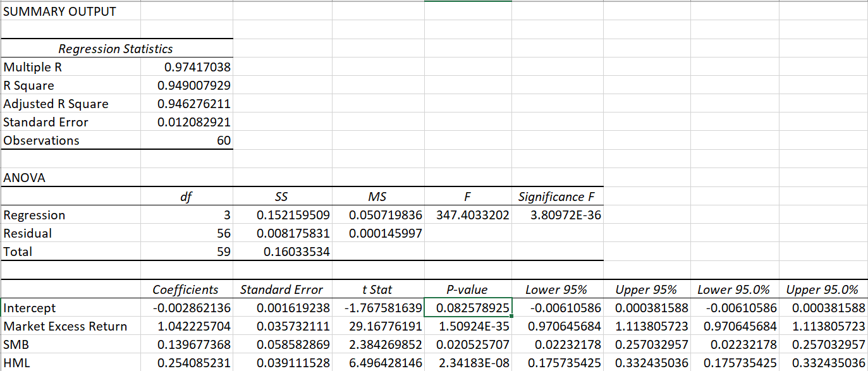The image size is (868, 371).
Task: Click the Residual MS value 0.000145997
Action: pos(385,233)
